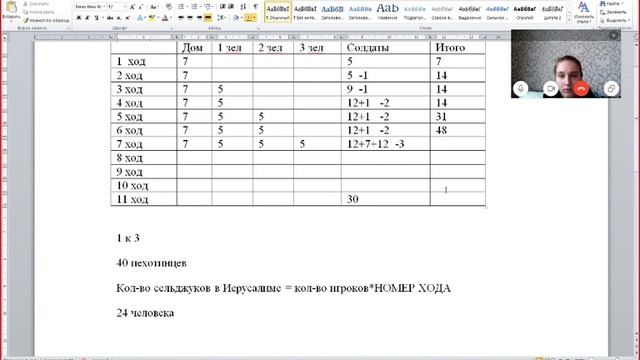Viewport: 640px width, 360px height.
Task: Open the font color dropdown arrow
Action: tap(170, 18)
